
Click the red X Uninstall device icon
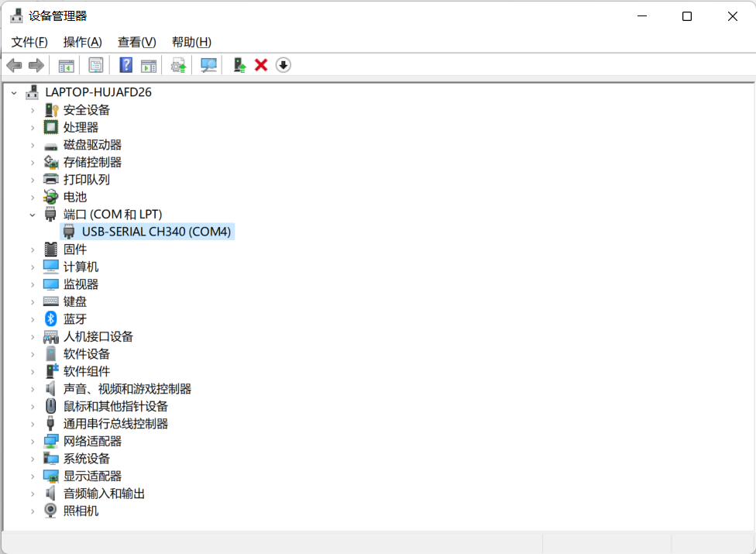[x=261, y=65]
